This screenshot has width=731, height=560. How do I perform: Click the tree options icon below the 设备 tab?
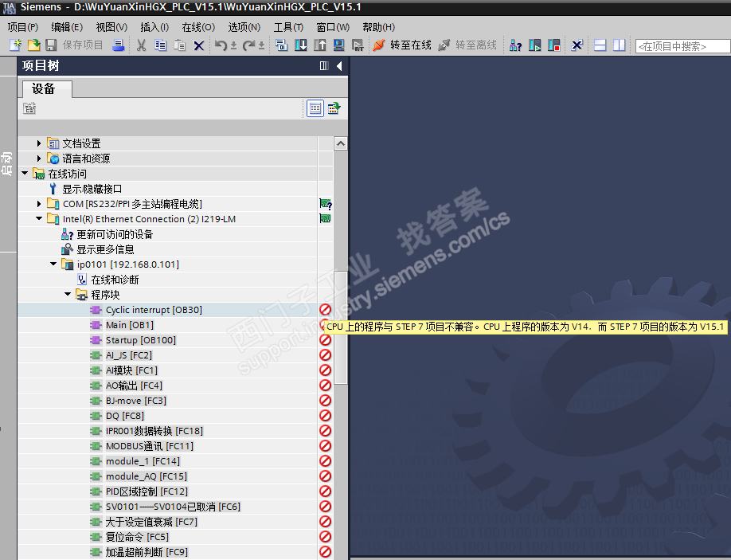29,108
